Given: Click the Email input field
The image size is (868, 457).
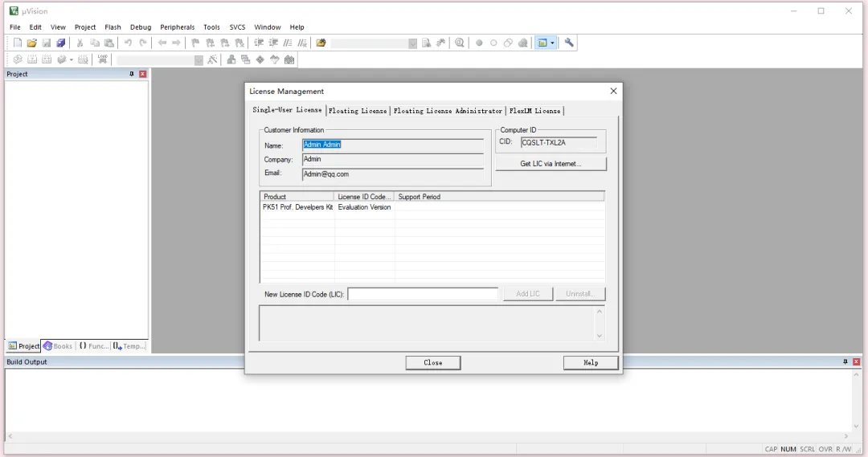Looking at the screenshot, I should (x=392, y=174).
